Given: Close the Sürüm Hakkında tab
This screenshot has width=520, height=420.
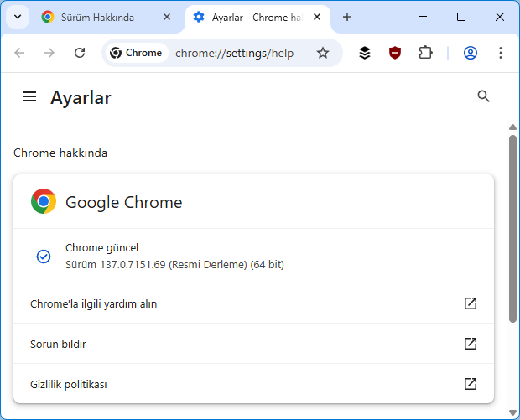Looking at the screenshot, I should 167,17.
